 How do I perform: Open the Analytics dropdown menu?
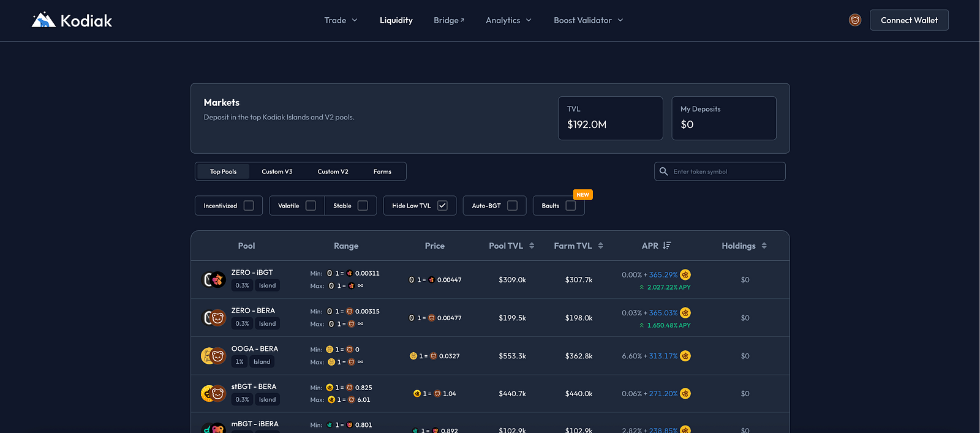point(508,20)
